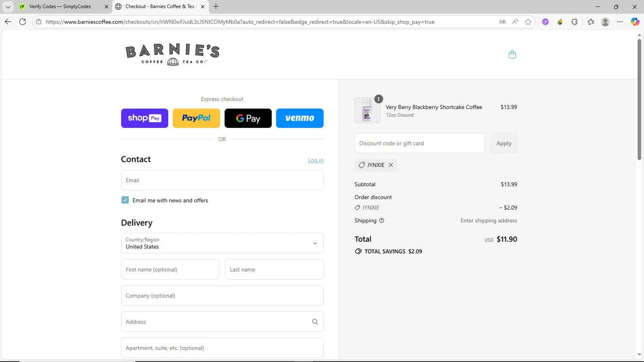Focus the Email input field
The height and width of the screenshot is (362, 644).
222,180
